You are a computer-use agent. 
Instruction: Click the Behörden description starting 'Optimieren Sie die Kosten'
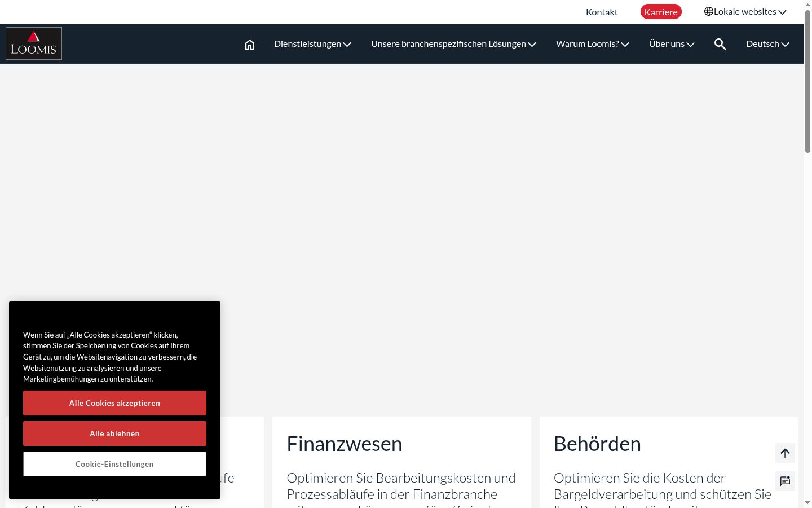tap(663, 489)
